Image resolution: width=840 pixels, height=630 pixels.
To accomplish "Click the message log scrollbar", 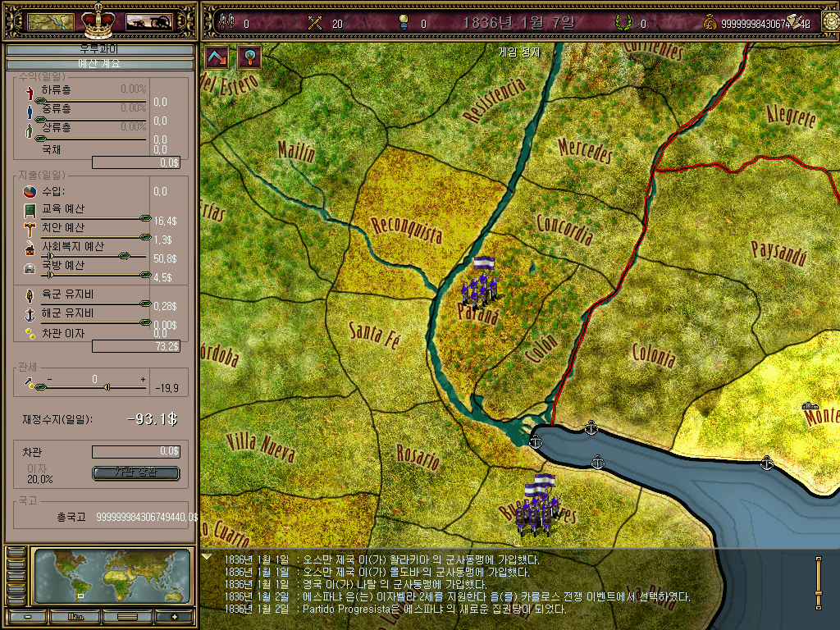I will (x=819, y=583).
